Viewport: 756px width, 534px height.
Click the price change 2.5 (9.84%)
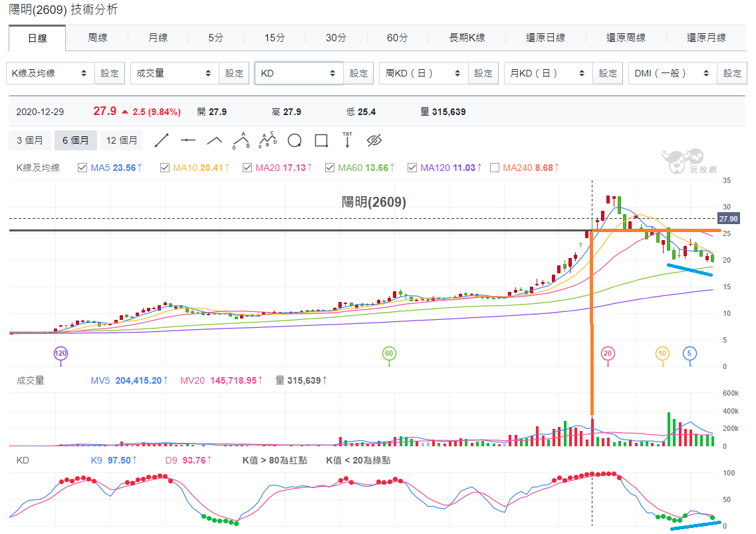157,112
